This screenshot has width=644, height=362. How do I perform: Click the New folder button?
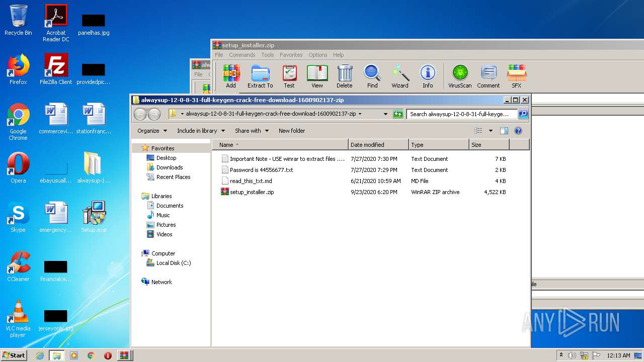(x=292, y=131)
